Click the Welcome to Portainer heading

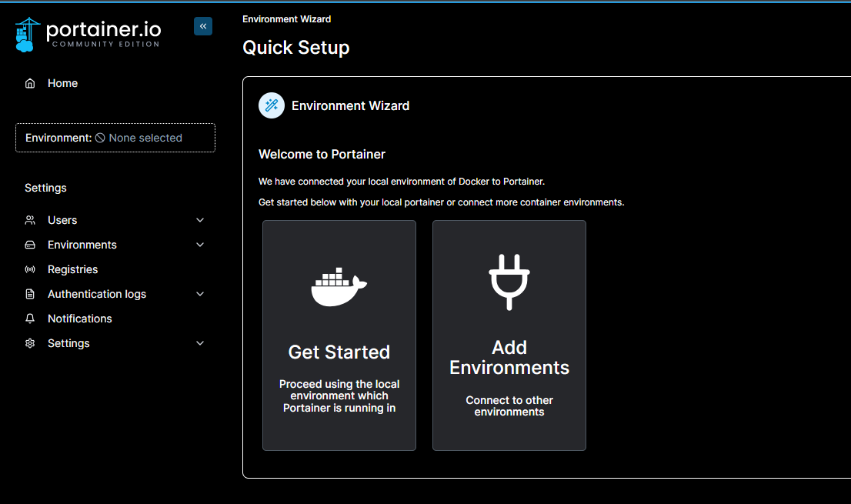(322, 154)
